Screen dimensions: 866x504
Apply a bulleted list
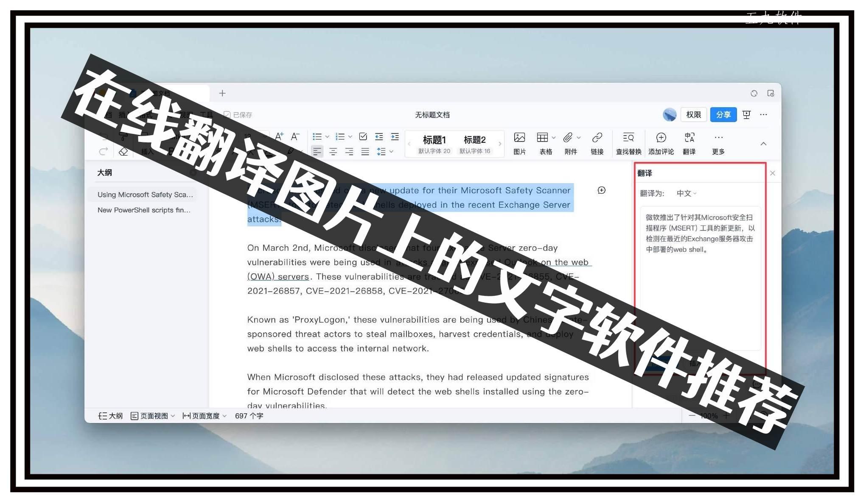(317, 136)
